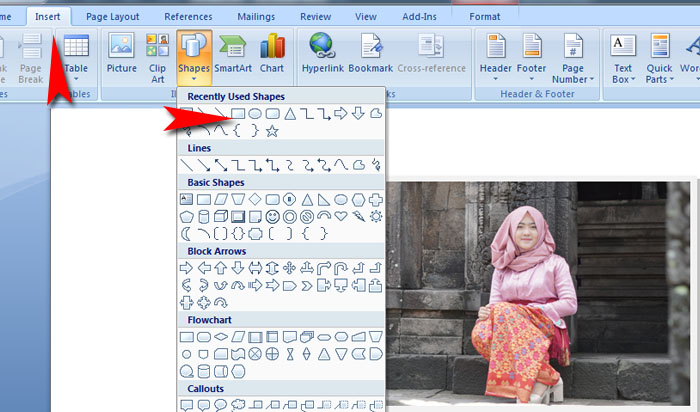This screenshot has height=412, width=700.
Task: Select the cube in Basic Shapes
Action: (x=221, y=216)
